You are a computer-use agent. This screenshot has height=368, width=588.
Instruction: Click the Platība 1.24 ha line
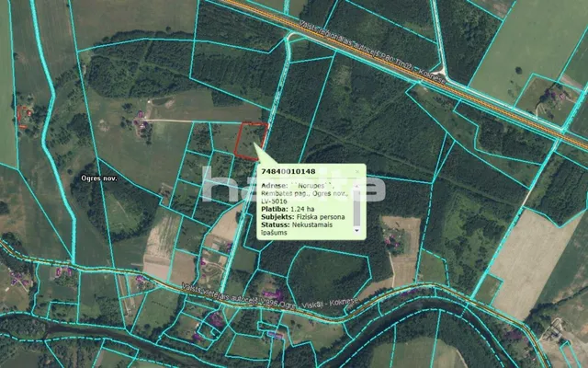click(288, 209)
